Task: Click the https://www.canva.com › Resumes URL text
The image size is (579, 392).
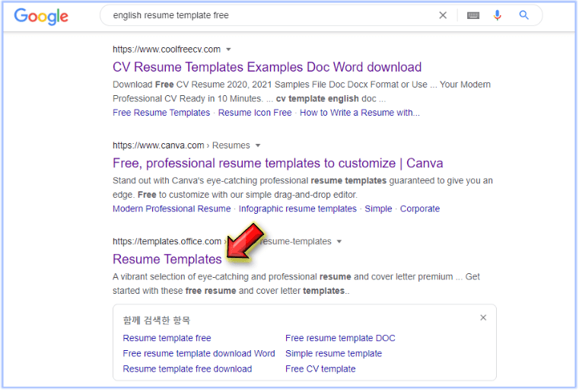Action: click(181, 145)
